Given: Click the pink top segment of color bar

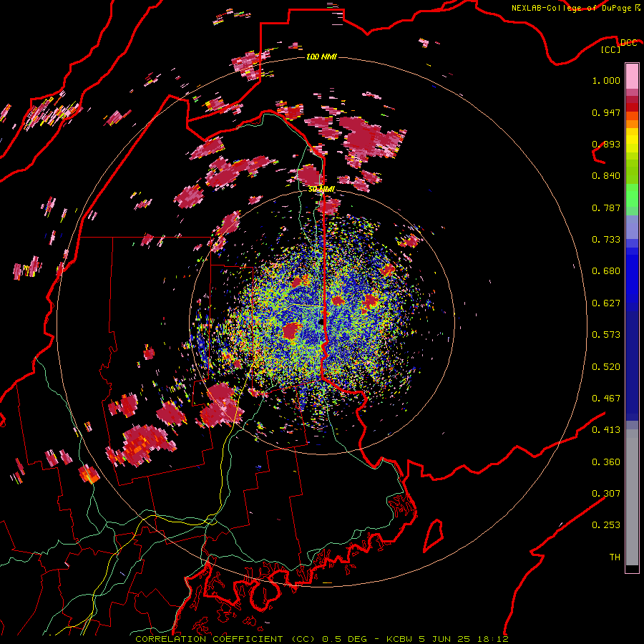Looking at the screenshot, I should click(632, 76).
